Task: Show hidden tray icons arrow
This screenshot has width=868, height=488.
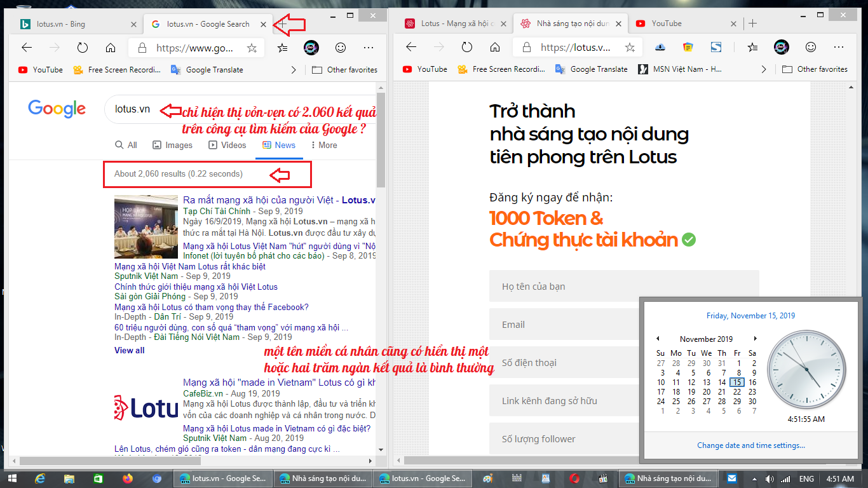Action: click(x=754, y=478)
